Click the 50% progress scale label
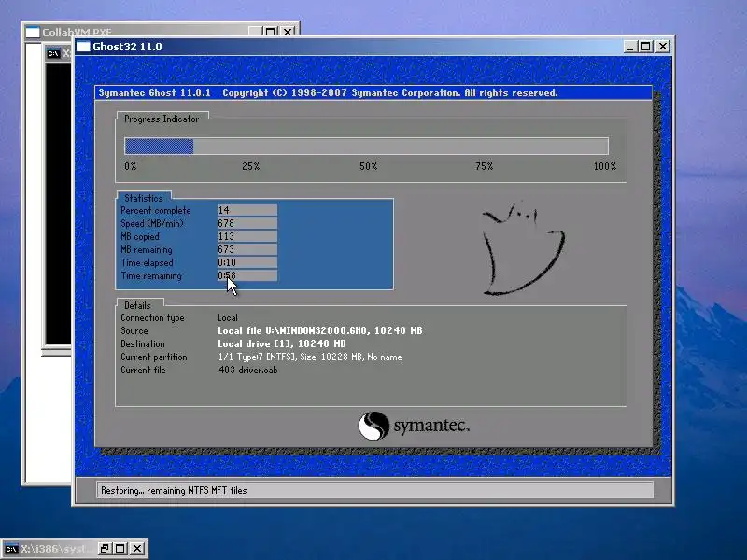 pos(368,166)
